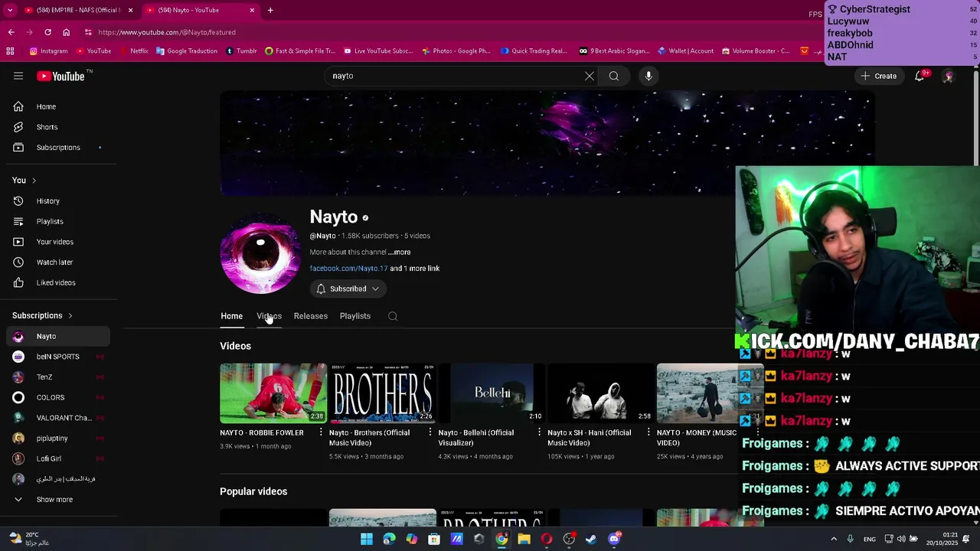Expand the You section chevron
Image resolution: width=980 pixels, height=551 pixels.
tap(34, 181)
